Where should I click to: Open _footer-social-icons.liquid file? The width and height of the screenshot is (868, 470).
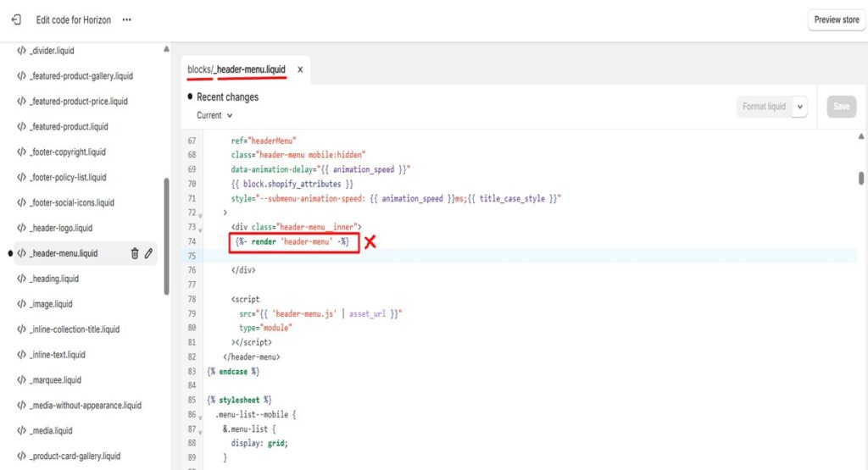click(71, 203)
